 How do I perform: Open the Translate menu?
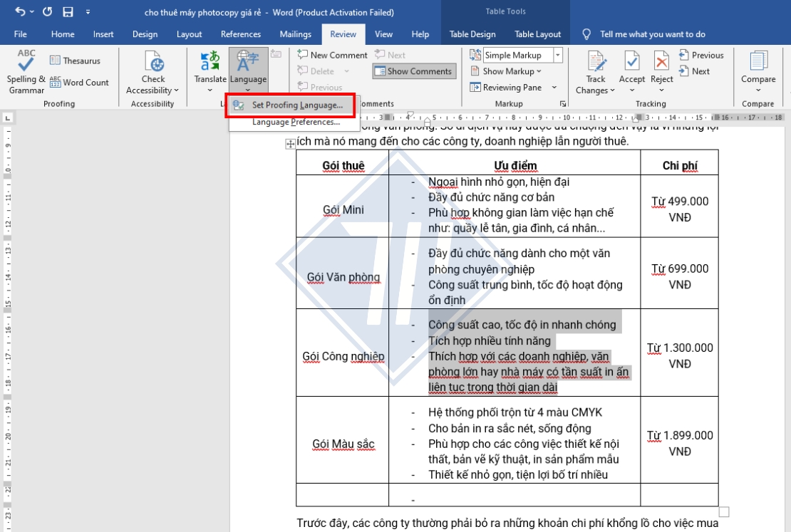point(210,72)
